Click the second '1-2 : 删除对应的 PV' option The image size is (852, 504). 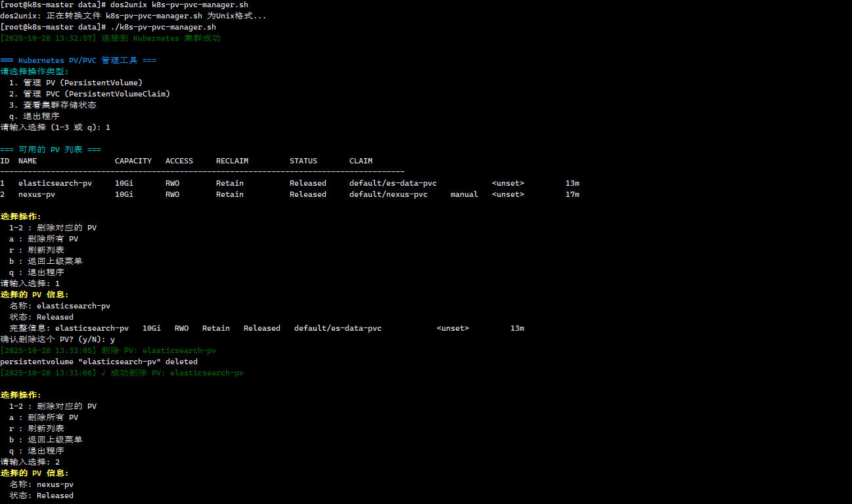point(53,406)
